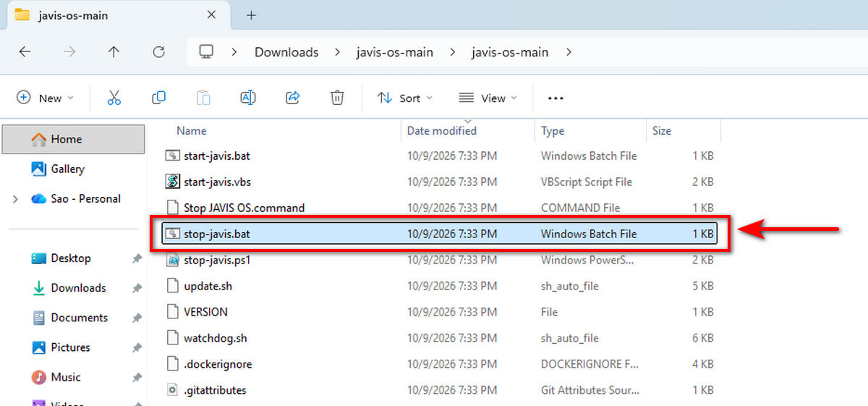This screenshot has height=406, width=868.
Task: Refresh the current folder view
Action: 158,52
